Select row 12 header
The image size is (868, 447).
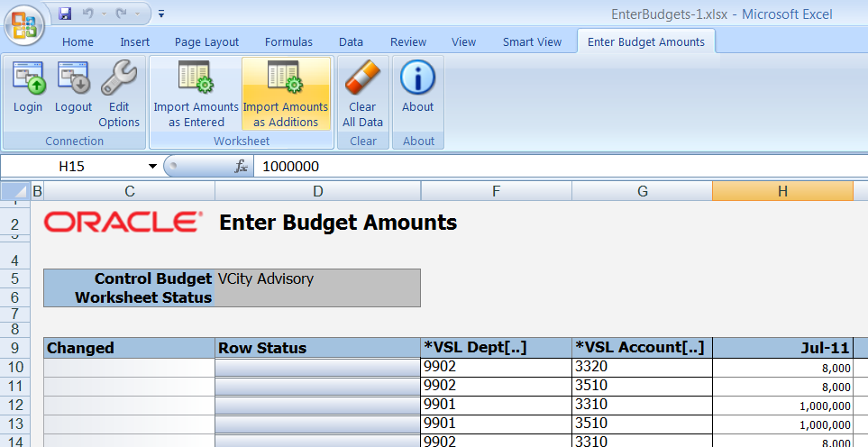point(15,405)
